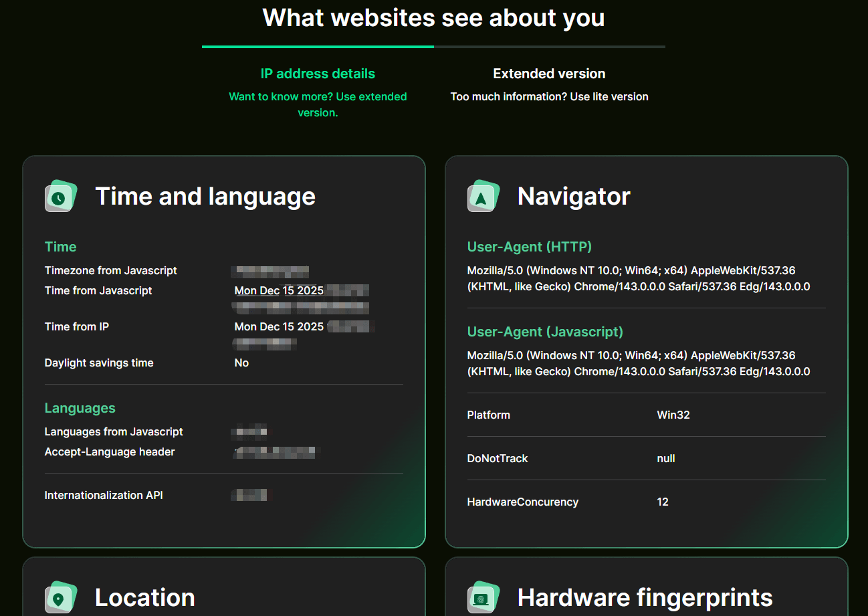Switch to the Extended version tab
Image resolution: width=868 pixels, height=616 pixels.
(x=549, y=74)
